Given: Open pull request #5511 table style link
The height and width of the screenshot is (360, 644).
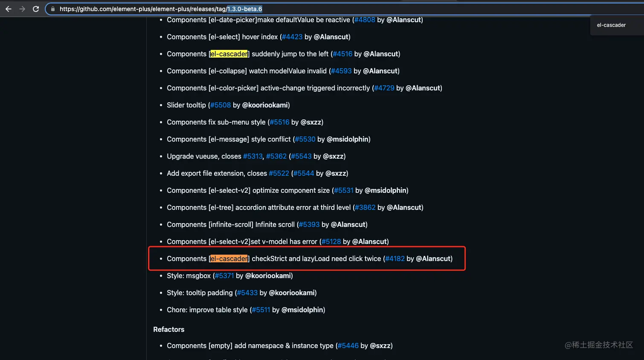Looking at the screenshot, I should (x=261, y=310).
